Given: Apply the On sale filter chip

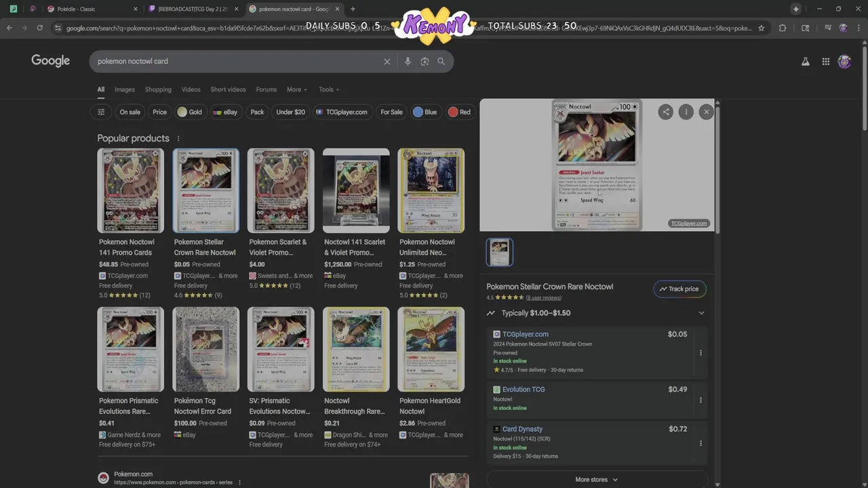Looking at the screenshot, I should [130, 112].
